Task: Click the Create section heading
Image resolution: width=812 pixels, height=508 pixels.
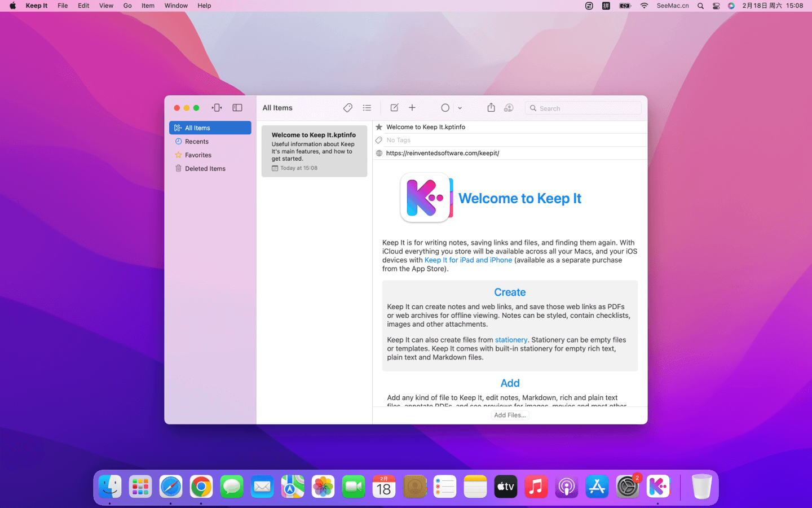Action: click(x=510, y=292)
